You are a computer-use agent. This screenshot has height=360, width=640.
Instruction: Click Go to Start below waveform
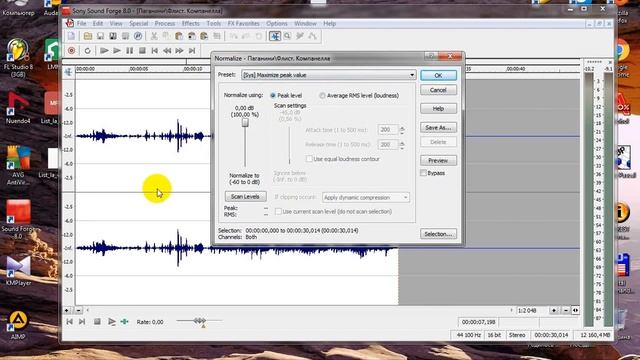(x=69, y=322)
